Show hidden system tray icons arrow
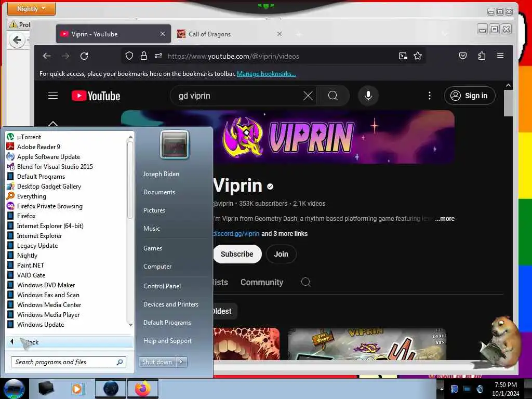532x399 pixels. point(442,389)
